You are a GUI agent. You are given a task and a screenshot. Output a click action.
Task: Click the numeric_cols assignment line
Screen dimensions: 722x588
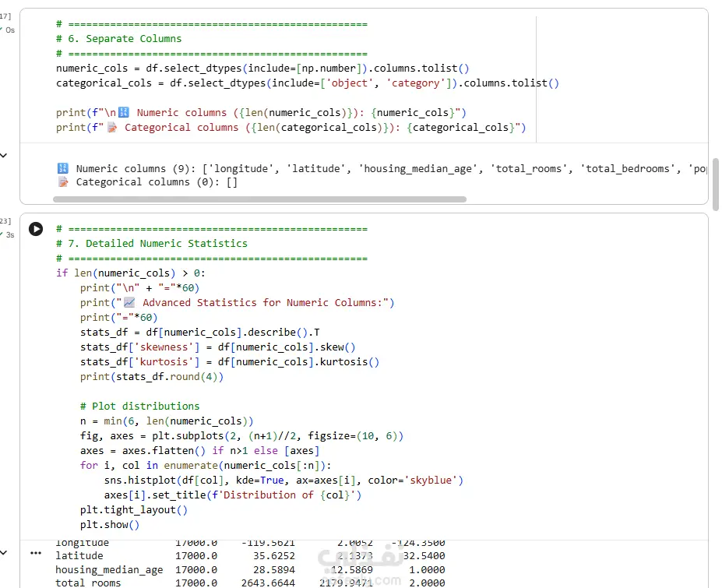[262, 69]
